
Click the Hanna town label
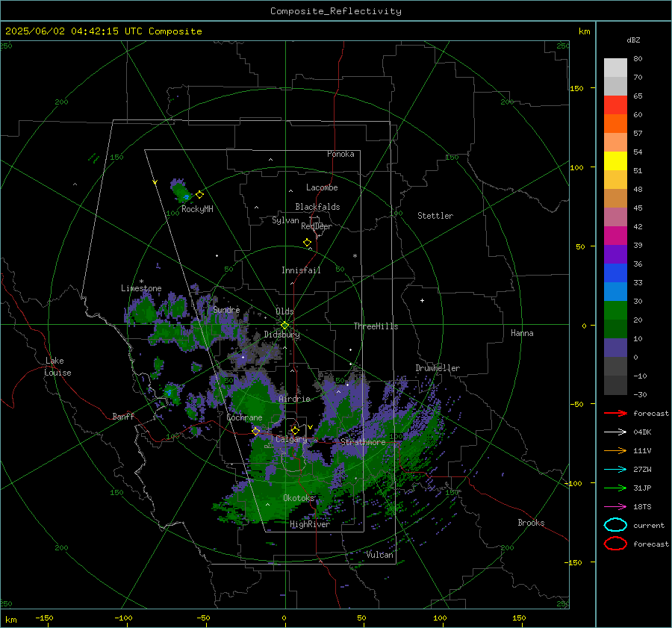(522, 333)
